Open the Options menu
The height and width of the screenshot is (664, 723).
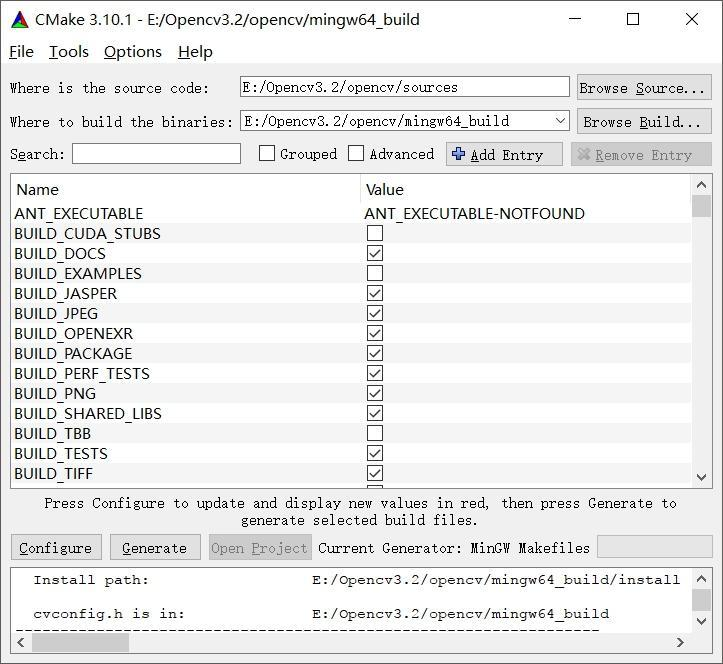point(132,52)
